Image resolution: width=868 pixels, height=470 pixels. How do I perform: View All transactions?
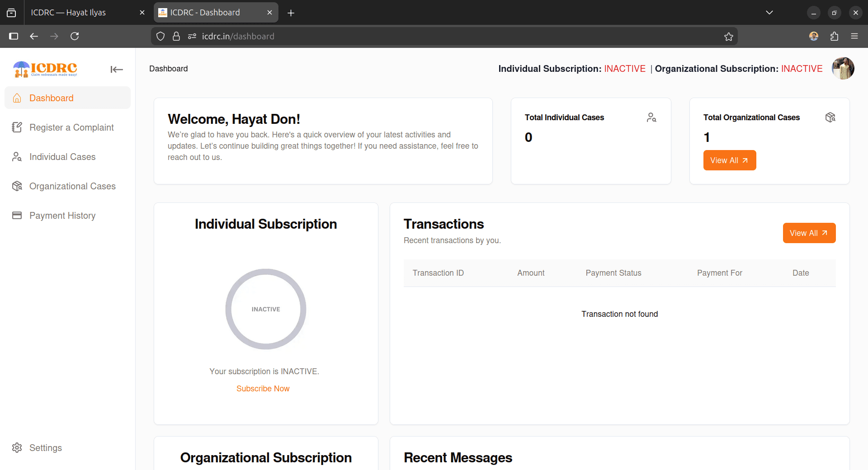coord(809,233)
